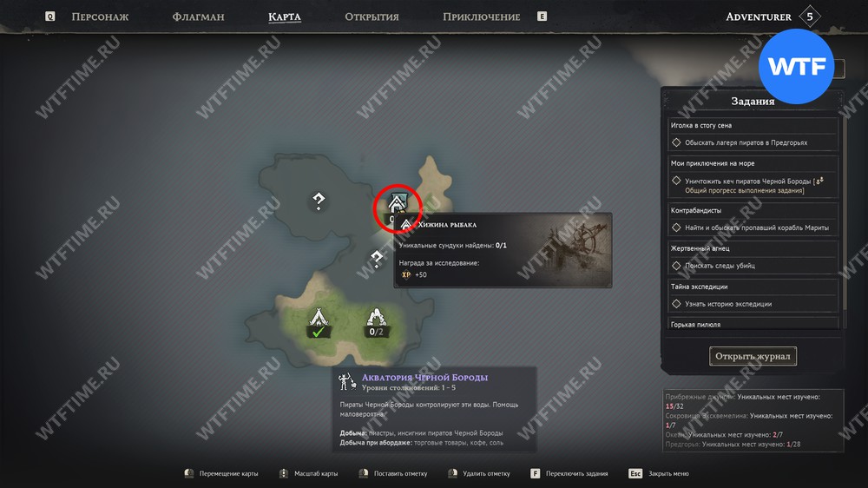This screenshot has width=868, height=488.
Task: Open the Персонаж tab
Action: point(100,16)
